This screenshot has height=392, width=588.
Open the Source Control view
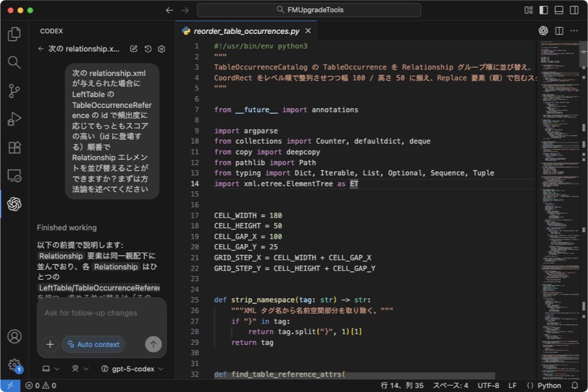click(x=14, y=91)
